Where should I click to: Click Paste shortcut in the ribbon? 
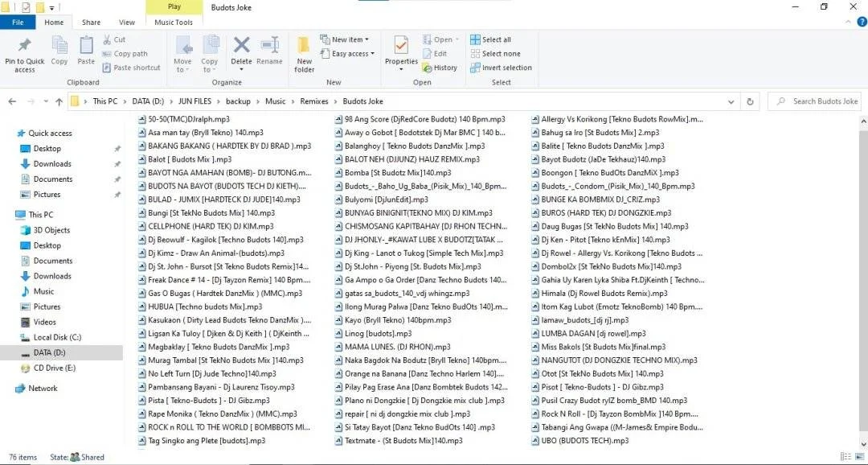pos(131,68)
